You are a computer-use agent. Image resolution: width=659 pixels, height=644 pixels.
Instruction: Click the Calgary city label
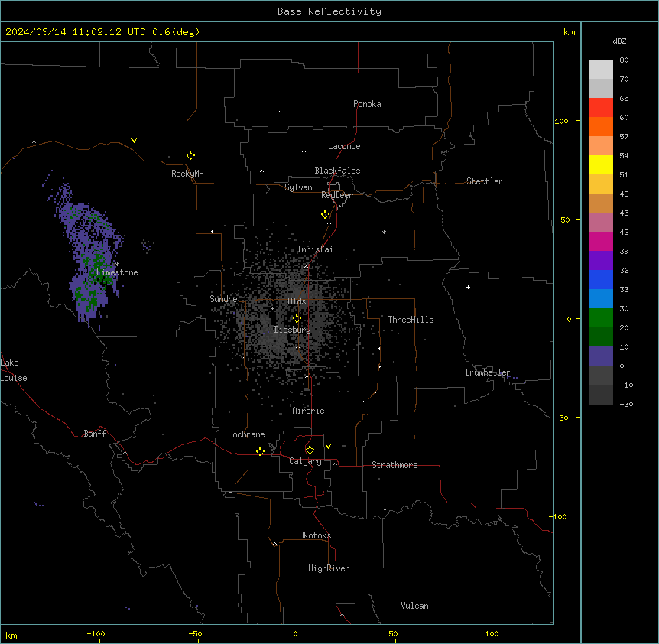(305, 461)
